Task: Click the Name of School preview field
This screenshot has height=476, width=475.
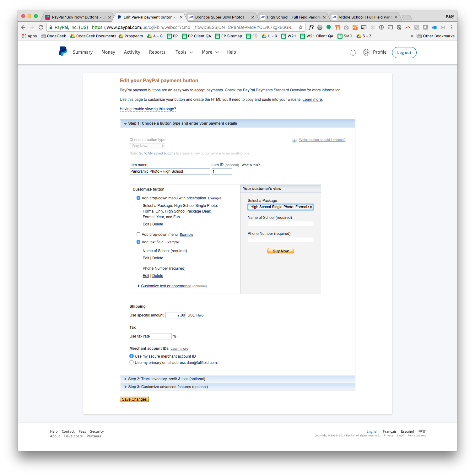Action: 281,224
